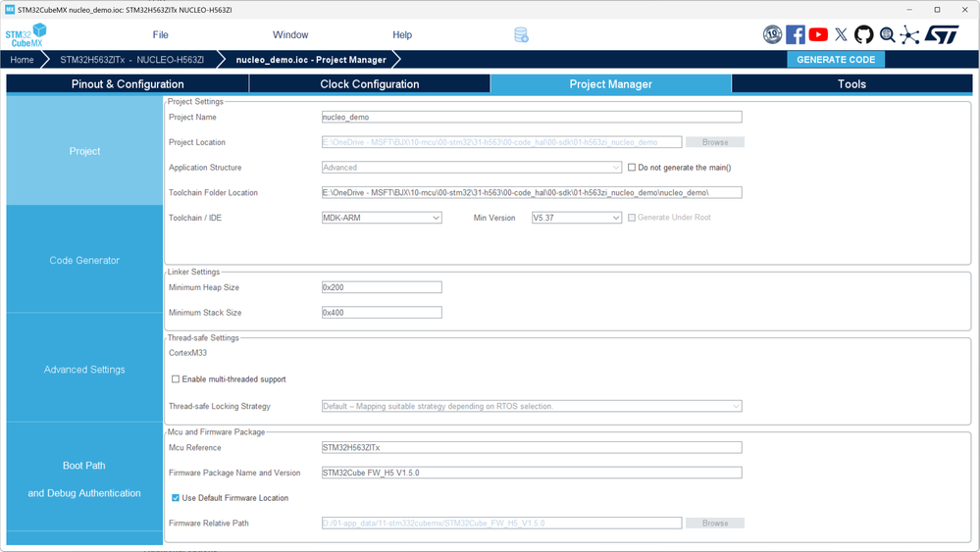Click the Project Location field
The image size is (980, 552).
(502, 142)
